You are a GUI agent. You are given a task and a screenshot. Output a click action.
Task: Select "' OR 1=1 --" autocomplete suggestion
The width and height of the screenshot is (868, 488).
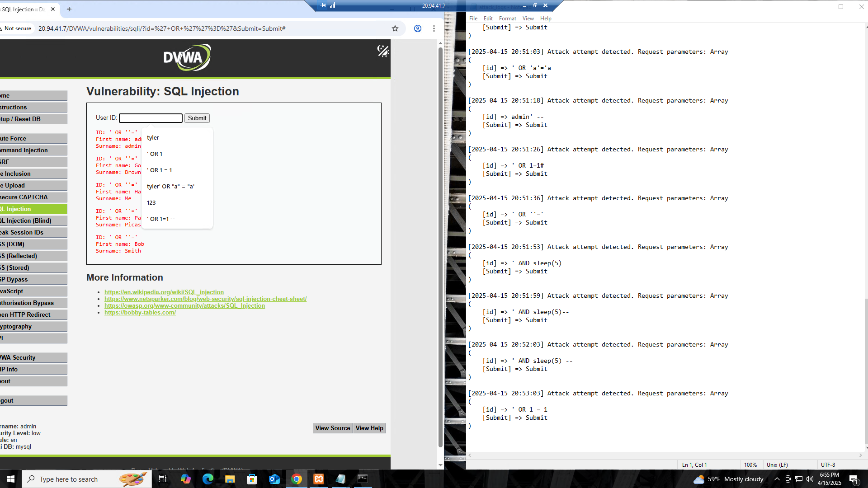tap(161, 219)
